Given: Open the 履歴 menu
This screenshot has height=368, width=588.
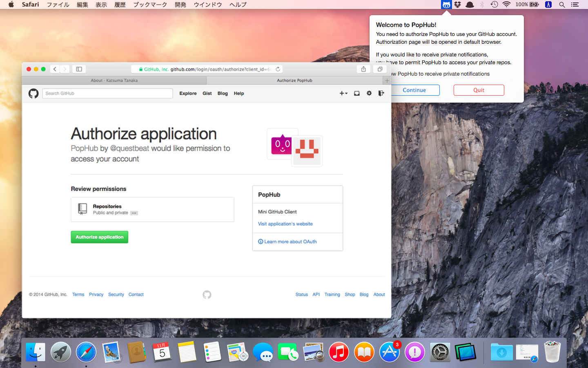Looking at the screenshot, I should (x=120, y=4).
